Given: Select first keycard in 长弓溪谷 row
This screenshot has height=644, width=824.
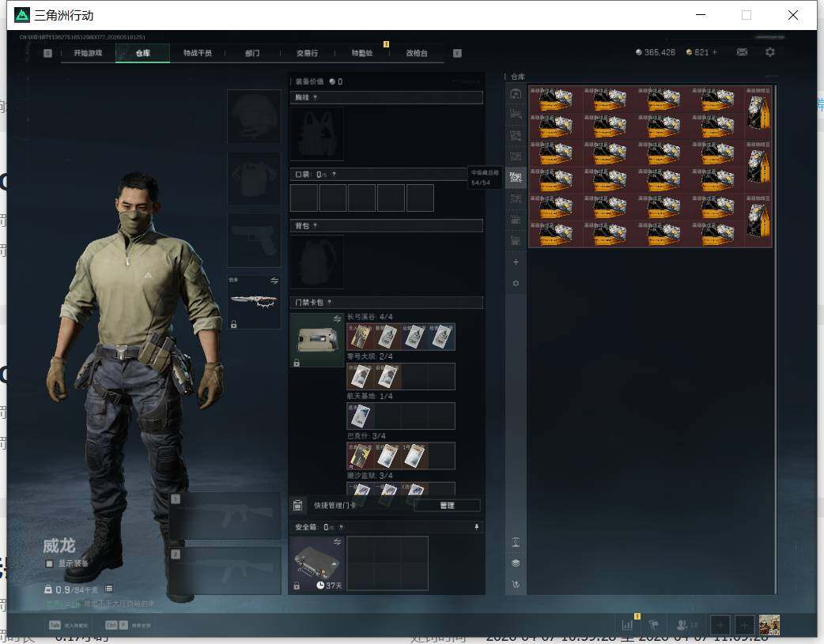Looking at the screenshot, I should point(361,337).
